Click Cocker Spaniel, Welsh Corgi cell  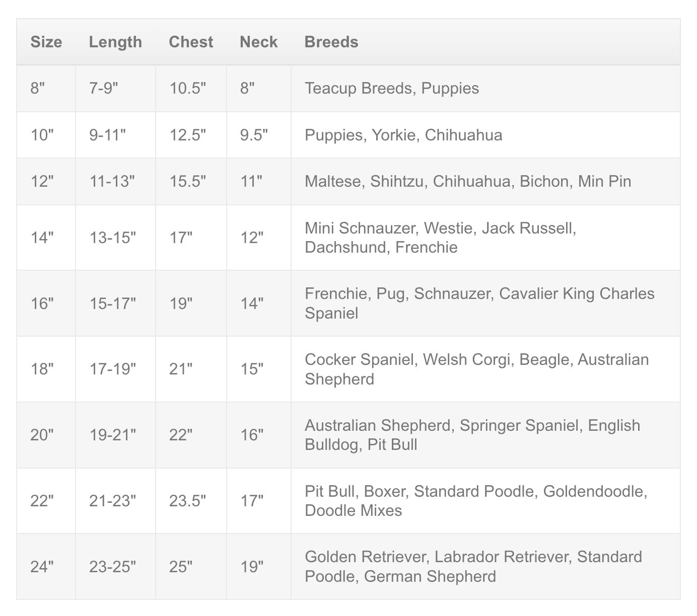(x=485, y=369)
